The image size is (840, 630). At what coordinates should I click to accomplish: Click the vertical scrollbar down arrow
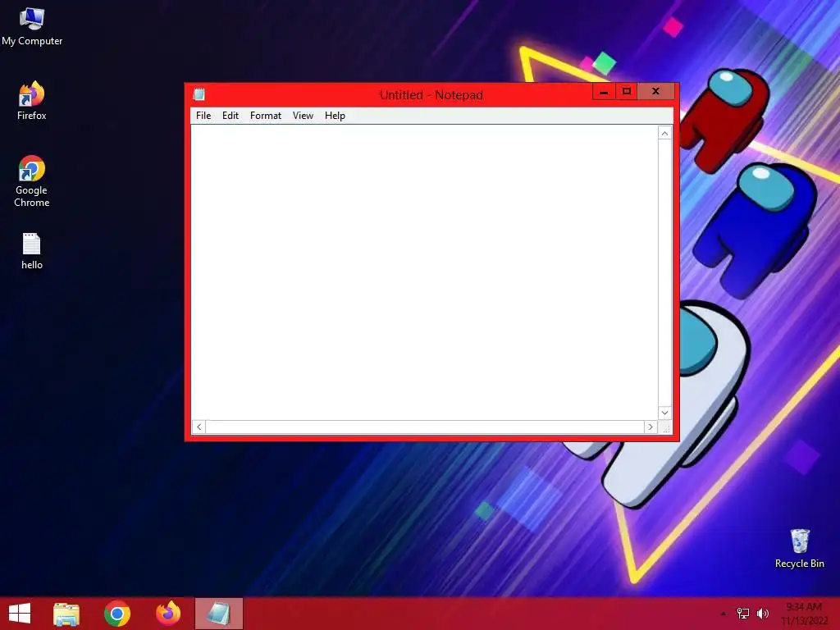point(664,413)
